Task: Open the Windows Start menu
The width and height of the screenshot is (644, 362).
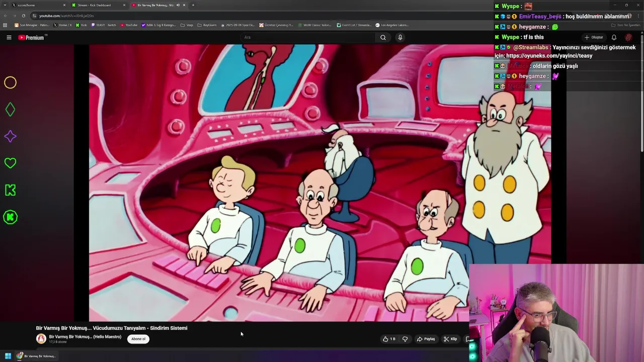Action: tap(8, 356)
